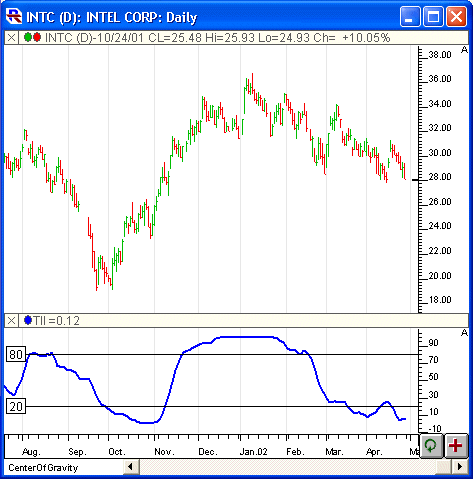Click the Dec. date axis label
473x479 pixels.
click(208, 452)
